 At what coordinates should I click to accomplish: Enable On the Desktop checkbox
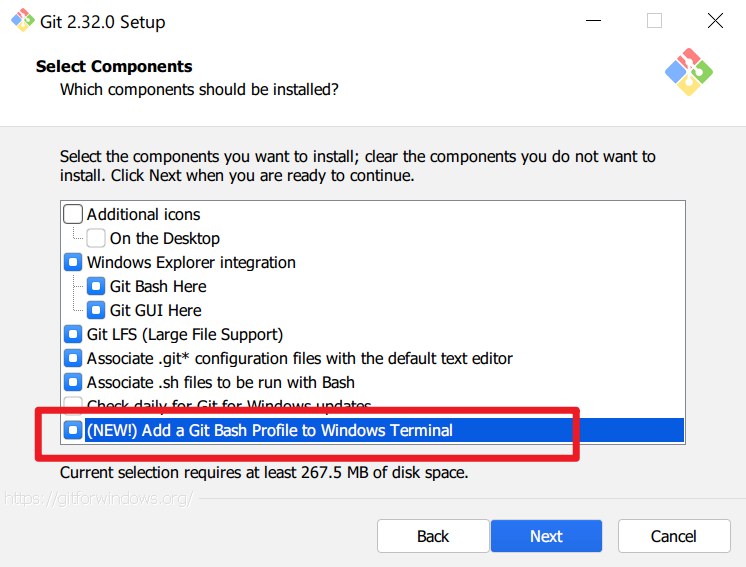[96, 238]
